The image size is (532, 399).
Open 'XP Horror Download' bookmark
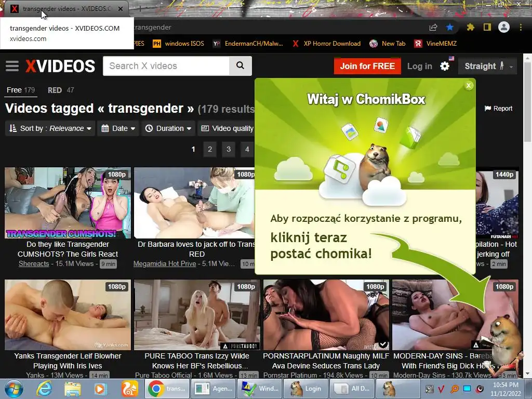326,44
